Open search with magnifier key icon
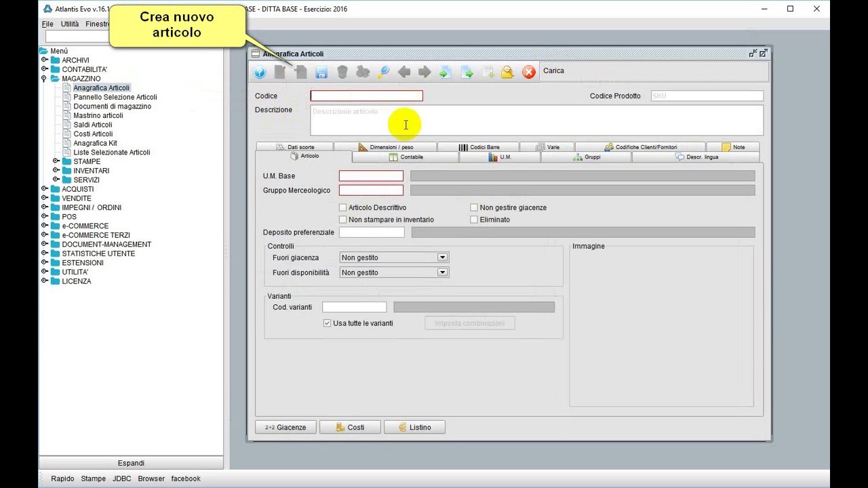The image size is (868, 488). click(384, 72)
